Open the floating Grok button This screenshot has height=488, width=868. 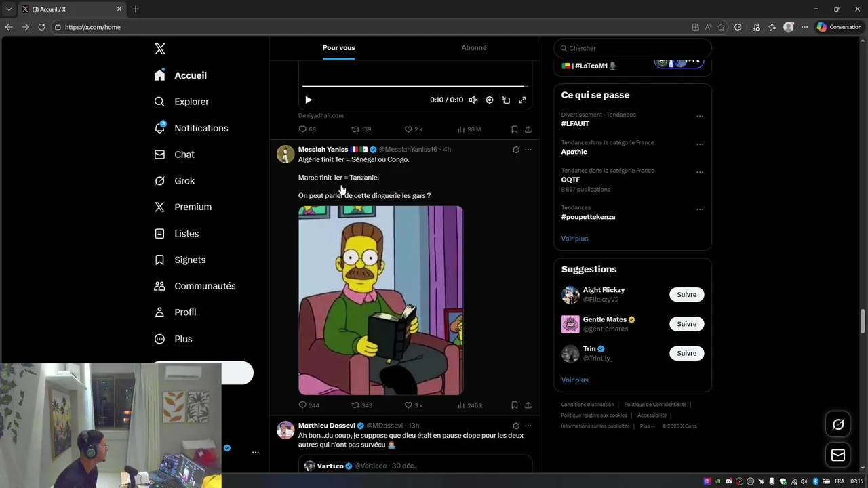coord(838,424)
